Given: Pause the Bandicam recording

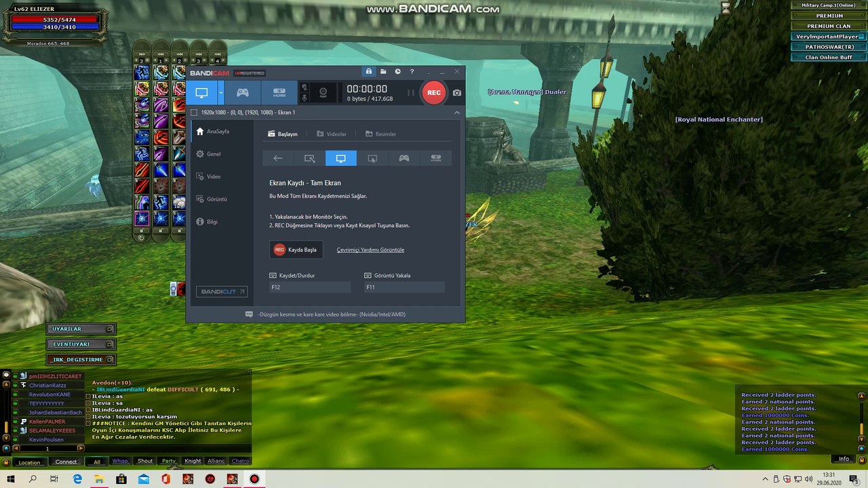Looking at the screenshot, I should coord(410,93).
